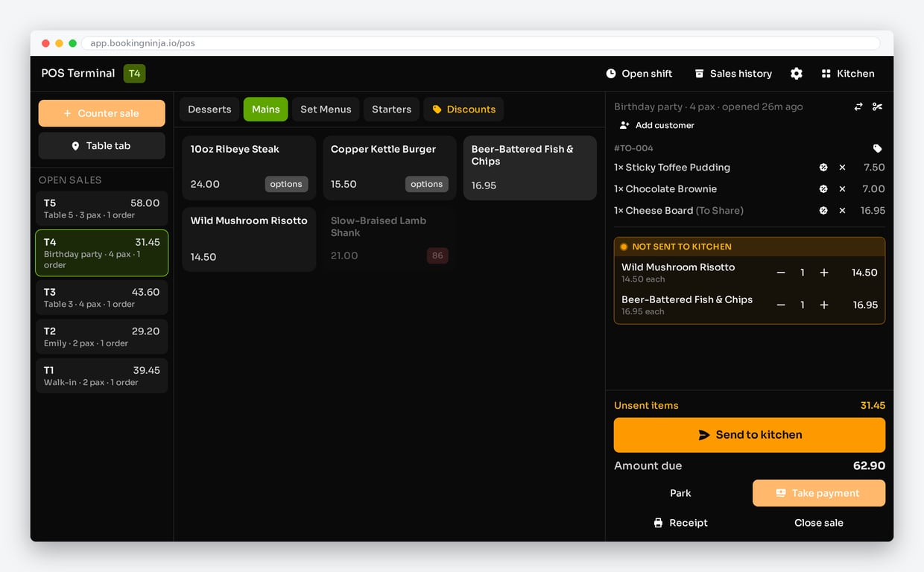Start a new Counter sale
The image size is (924, 572).
coord(102,113)
